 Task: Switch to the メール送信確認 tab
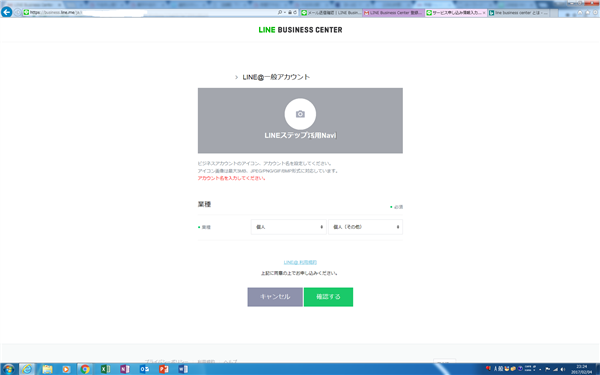(x=331, y=13)
